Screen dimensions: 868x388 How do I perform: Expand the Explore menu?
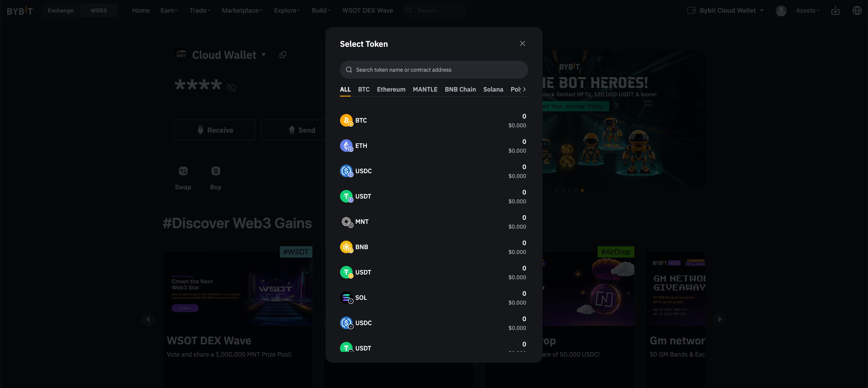tap(287, 10)
